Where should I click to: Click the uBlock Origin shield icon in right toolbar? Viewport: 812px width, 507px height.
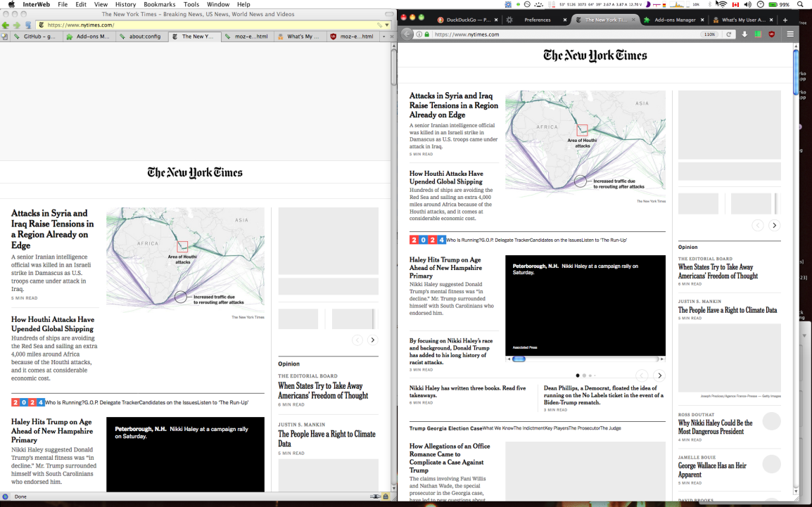(772, 34)
